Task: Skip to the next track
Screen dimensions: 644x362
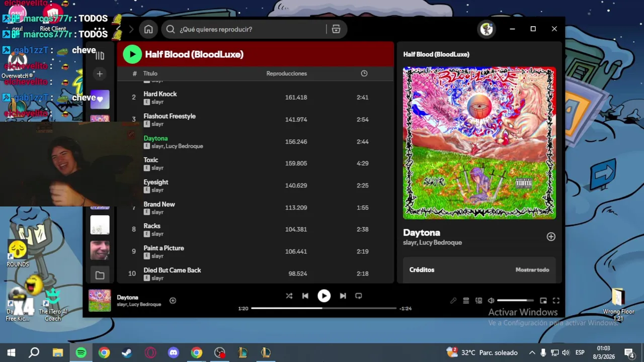Action: pos(343,296)
